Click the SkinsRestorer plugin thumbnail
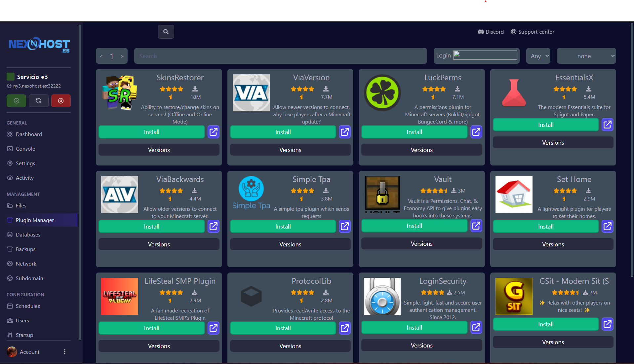 pos(120,93)
